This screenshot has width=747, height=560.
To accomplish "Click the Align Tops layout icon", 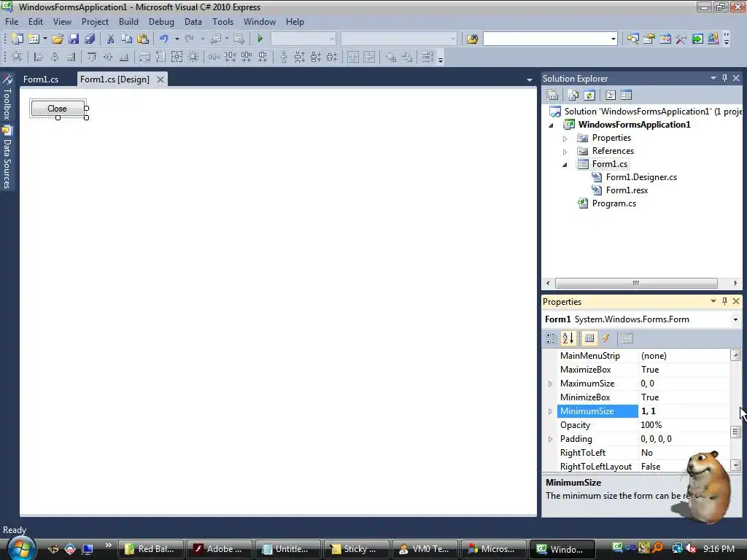I will click(x=92, y=57).
